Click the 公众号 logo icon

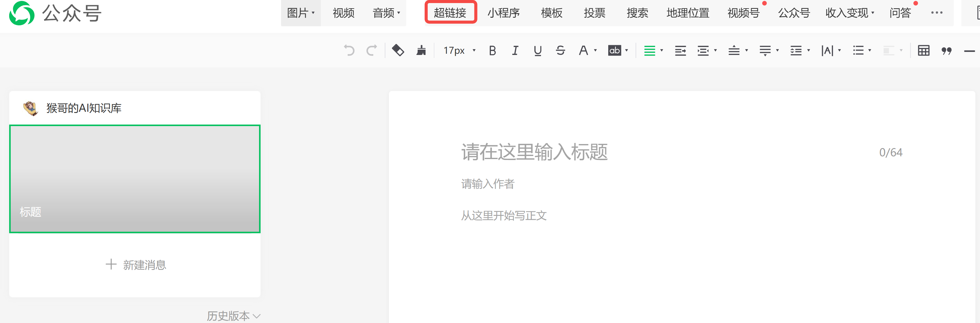click(22, 13)
